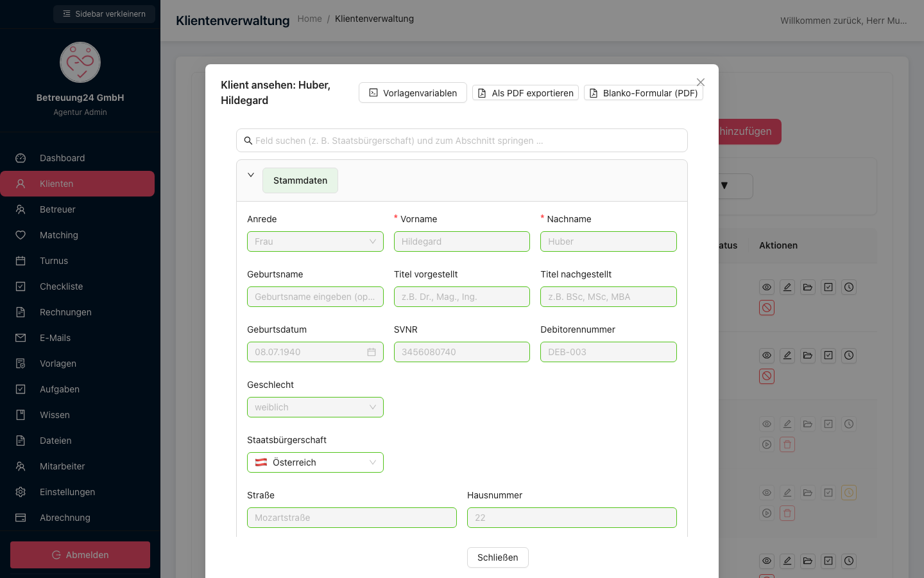
Task: Click the eye view icon in first client row
Action: click(x=767, y=287)
